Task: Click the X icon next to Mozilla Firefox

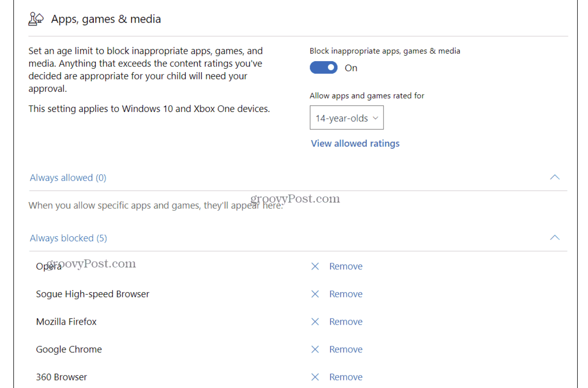Action: coord(315,322)
